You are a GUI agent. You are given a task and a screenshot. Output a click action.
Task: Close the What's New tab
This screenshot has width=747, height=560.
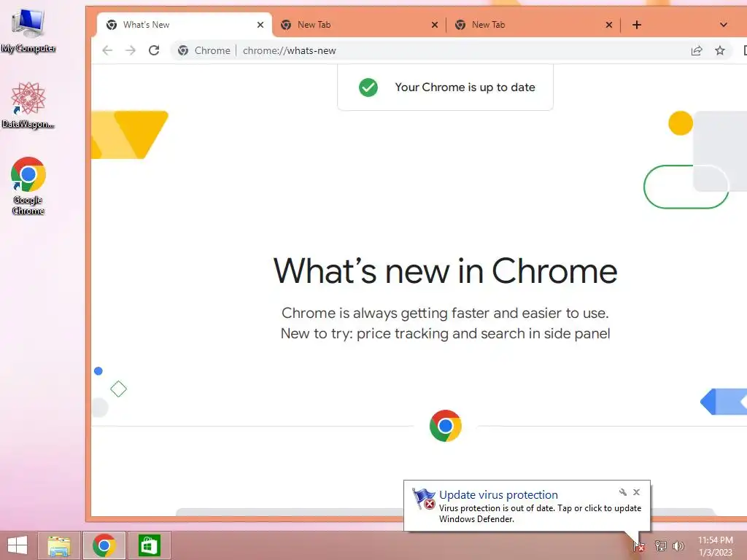(260, 25)
